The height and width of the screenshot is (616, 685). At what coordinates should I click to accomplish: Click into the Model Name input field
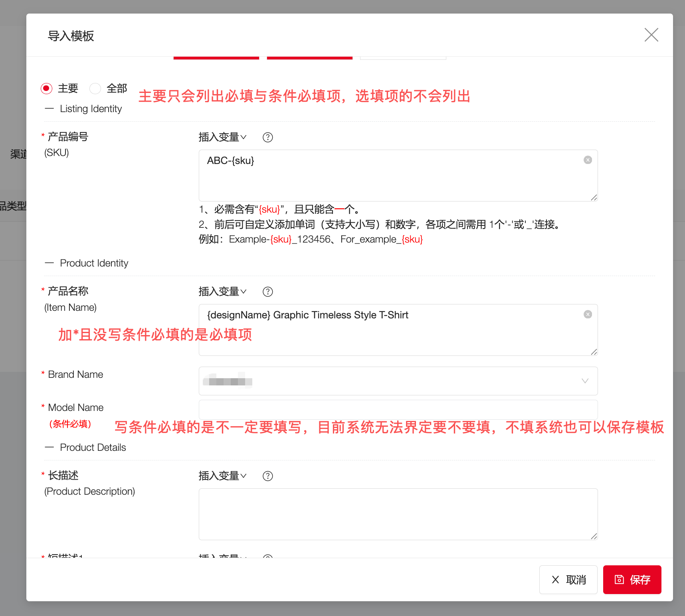398,409
